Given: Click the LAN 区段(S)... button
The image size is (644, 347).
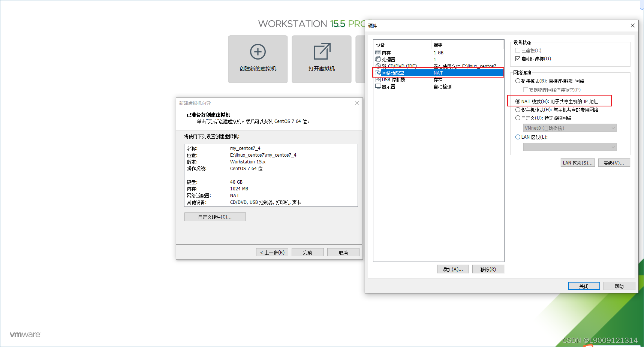Looking at the screenshot, I should (578, 163).
